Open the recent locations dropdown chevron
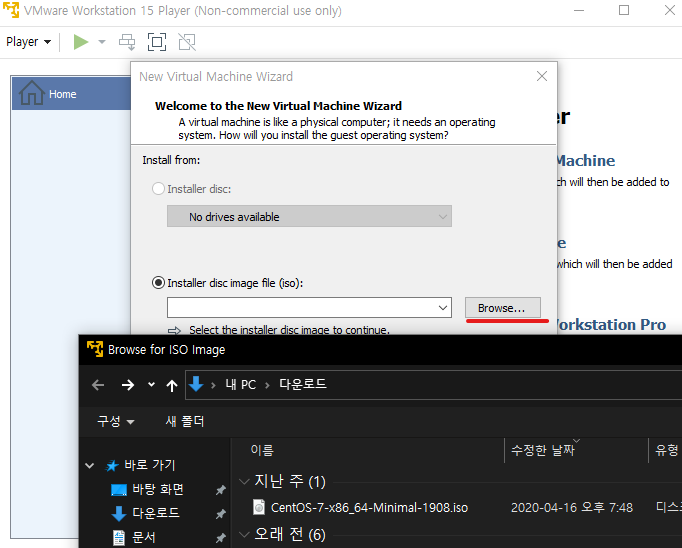682x548 pixels. (x=151, y=384)
